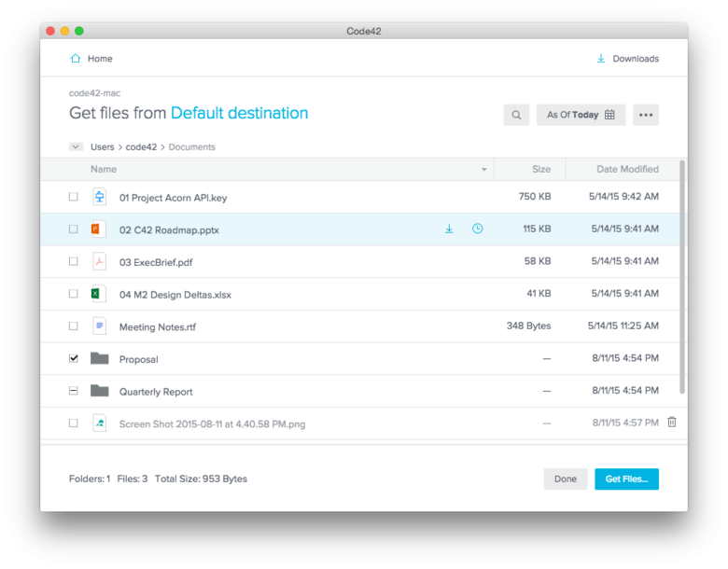Click the Name column sort arrow

pos(484,170)
